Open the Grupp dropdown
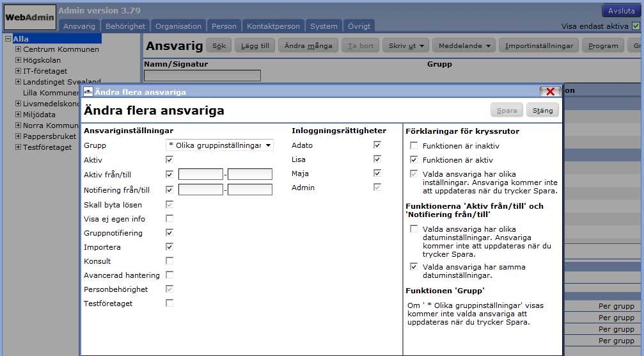The height and width of the screenshot is (356, 644). (220, 145)
